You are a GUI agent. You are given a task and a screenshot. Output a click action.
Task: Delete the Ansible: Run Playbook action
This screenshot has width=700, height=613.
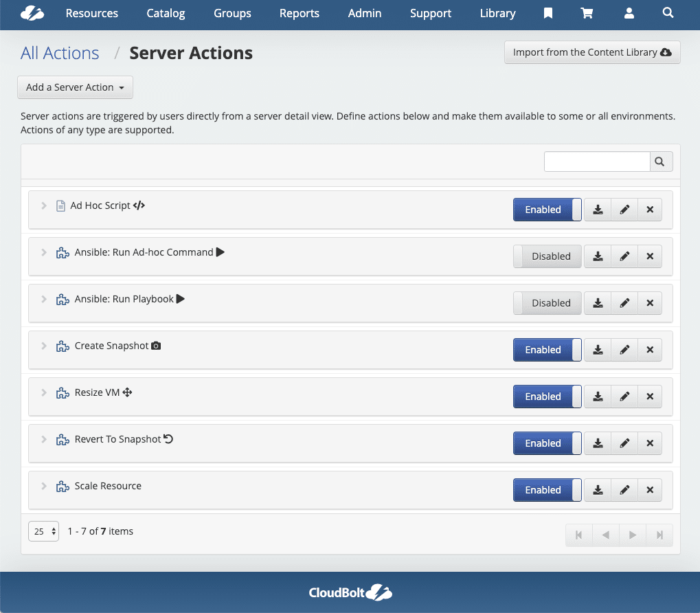point(650,303)
